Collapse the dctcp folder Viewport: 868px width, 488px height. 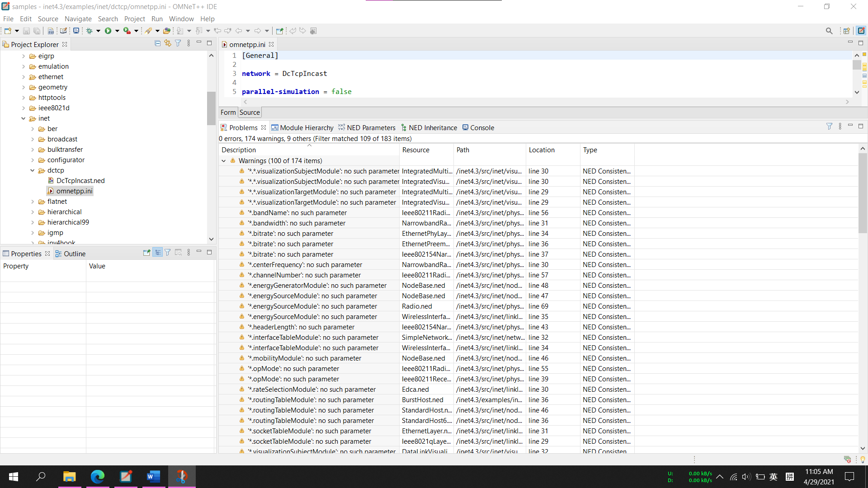point(33,170)
